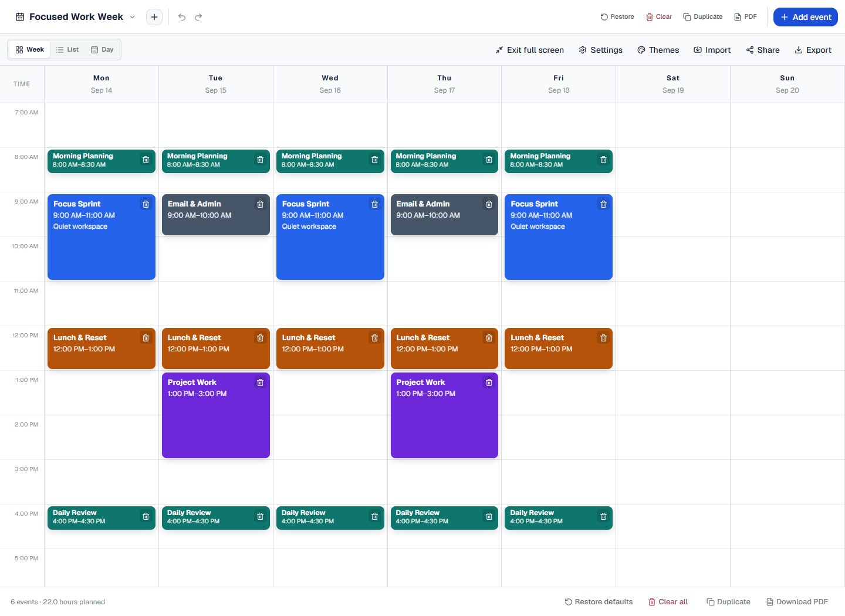The width and height of the screenshot is (845, 616).
Task: Delete Thursday's Project Work event
Action: 489,383
